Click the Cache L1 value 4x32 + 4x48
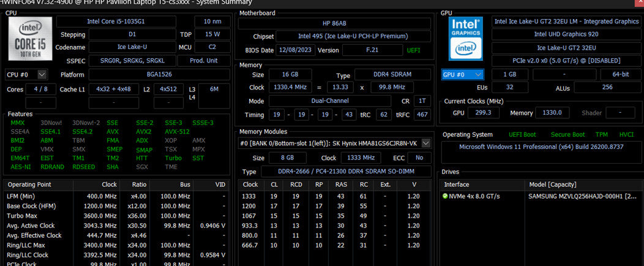Viewport: 644px width, 266px height. (x=114, y=89)
